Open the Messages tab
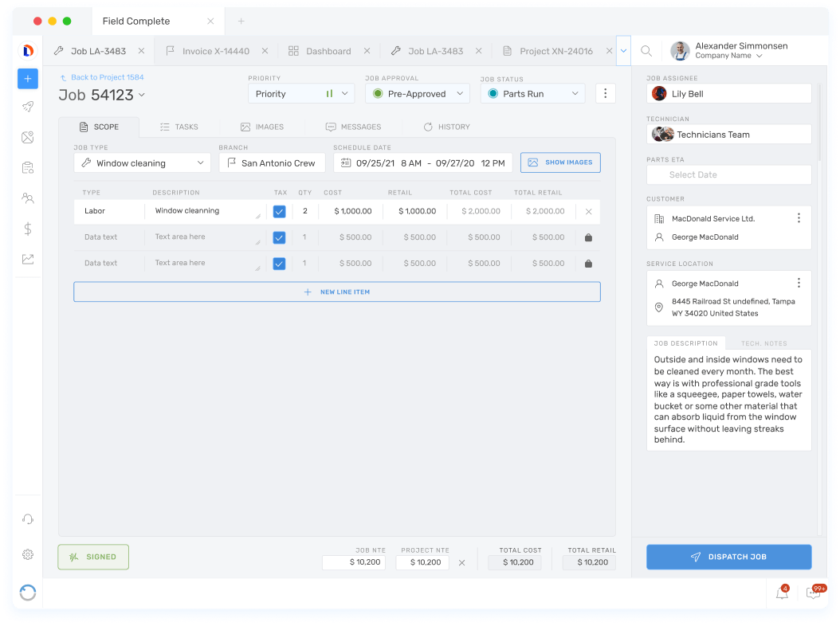Screen dimensions: 840x626 tap(353, 126)
